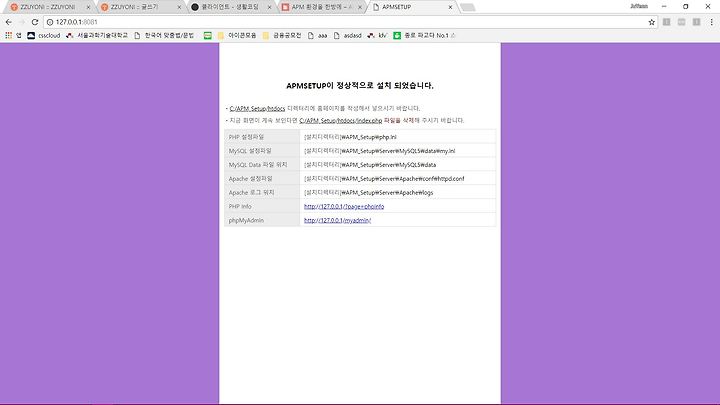Click the 'PHP Info' label cell
Image resolution: width=720 pixels, height=405 pixels.
click(262, 206)
